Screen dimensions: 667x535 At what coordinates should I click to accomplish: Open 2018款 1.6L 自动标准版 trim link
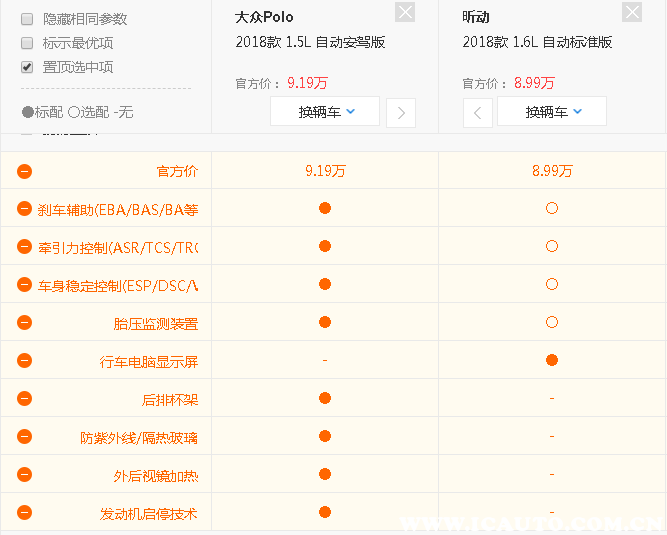pos(537,42)
